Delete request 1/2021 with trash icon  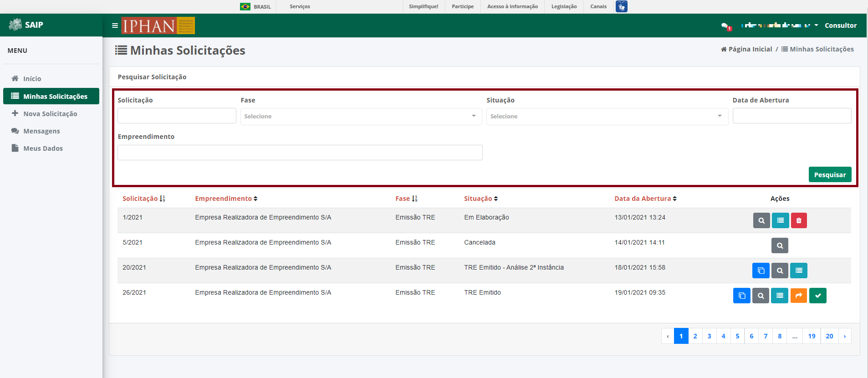coord(799,220)
